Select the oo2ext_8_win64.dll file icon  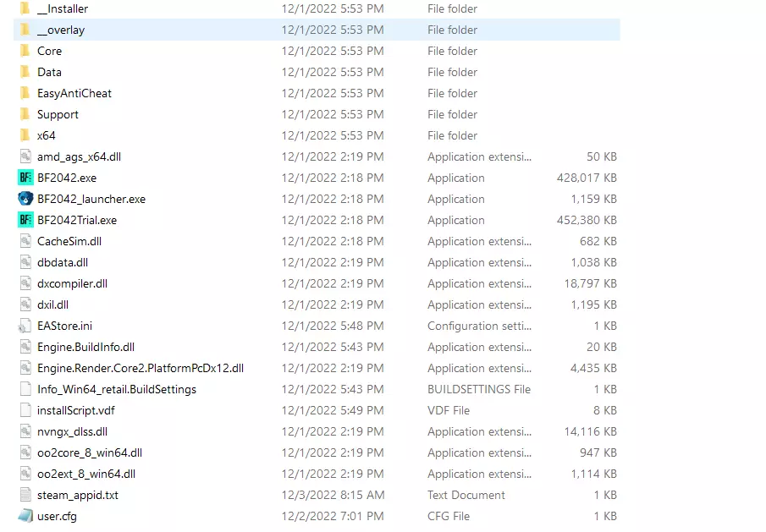25,474
